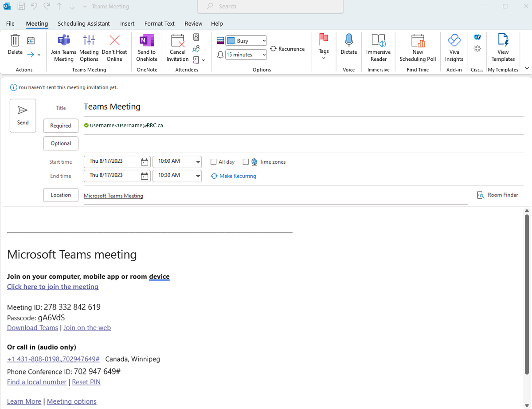Click the Join on the web link

point(87,328)
